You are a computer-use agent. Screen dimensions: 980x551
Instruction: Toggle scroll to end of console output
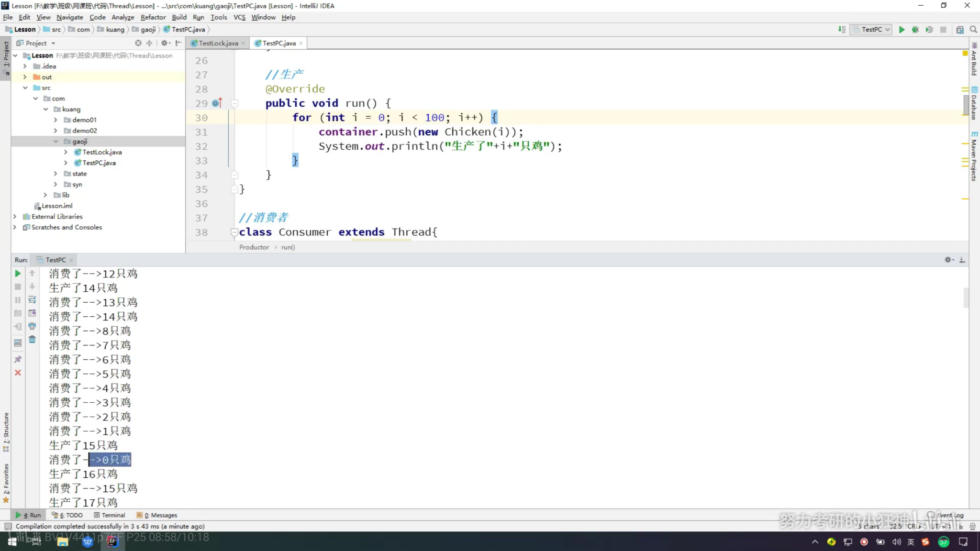[x=32, y=313]
